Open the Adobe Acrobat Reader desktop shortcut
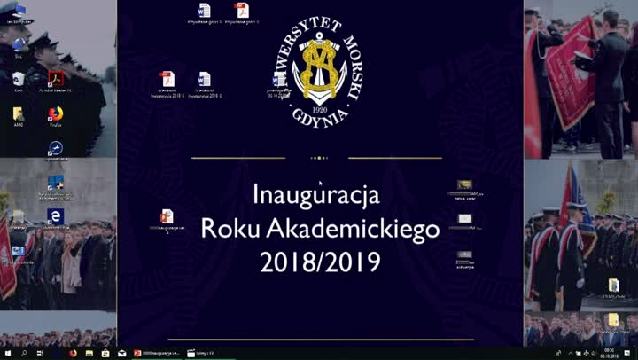The image size is (638, 360). pyautogui.click(x=56, y=81)
